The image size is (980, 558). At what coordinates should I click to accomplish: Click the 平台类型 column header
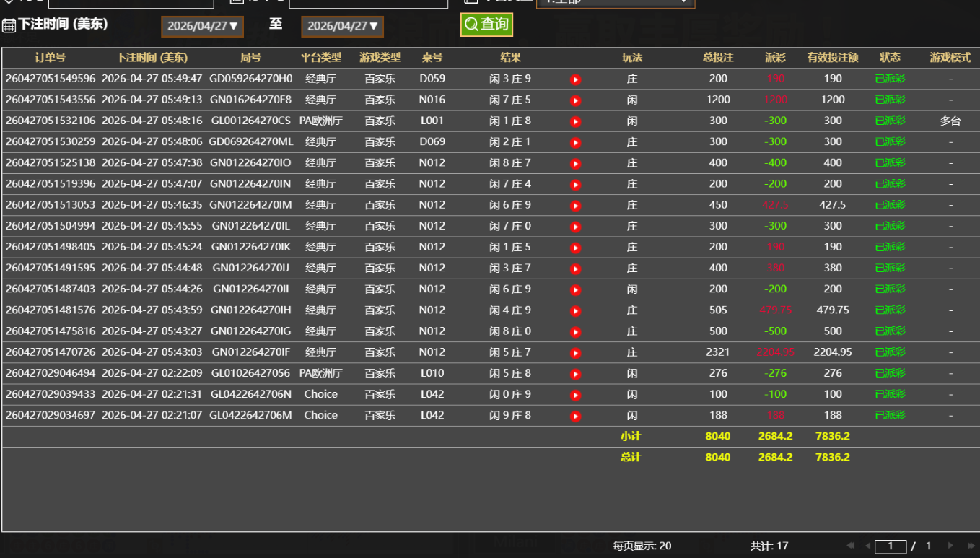coord(321,58)
